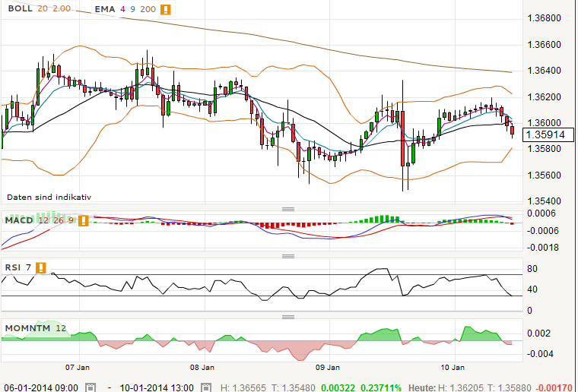The height and width of the screenshot is (392, 578).
Task: Click the Heute high value H: 1.36205
Action: 460,388
